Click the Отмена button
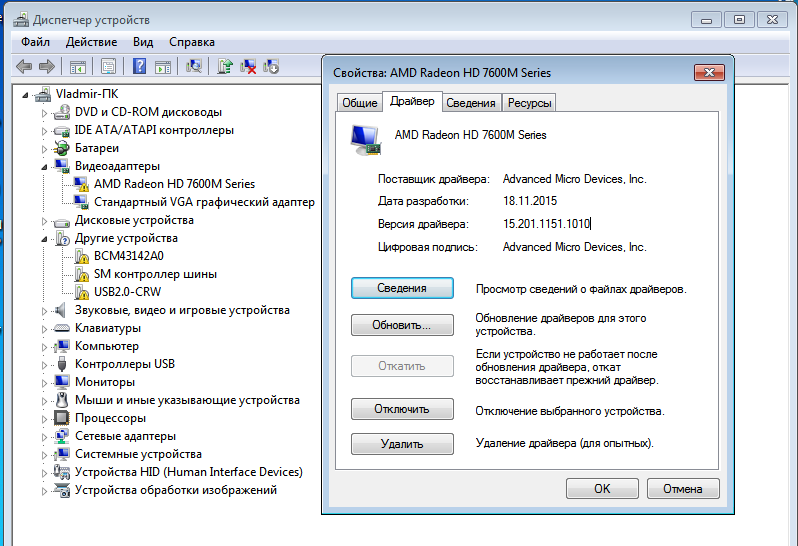 pos(683,488)
